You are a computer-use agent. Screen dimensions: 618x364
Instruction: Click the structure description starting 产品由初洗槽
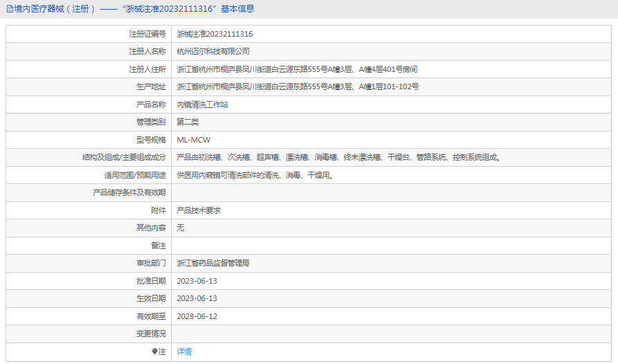coord(339,157)
